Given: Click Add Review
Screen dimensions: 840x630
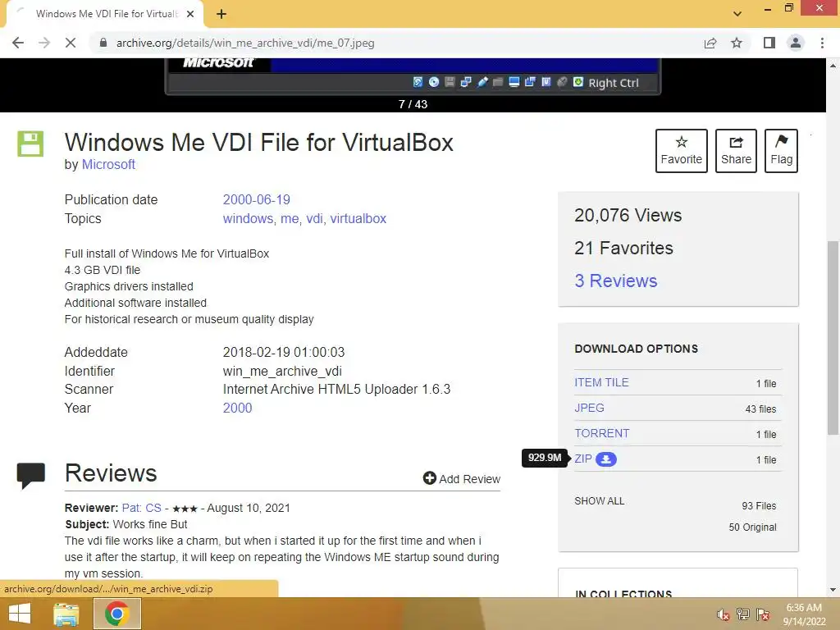Looking at the screenshot, I should pyautogui.click(x=461, y=478).
